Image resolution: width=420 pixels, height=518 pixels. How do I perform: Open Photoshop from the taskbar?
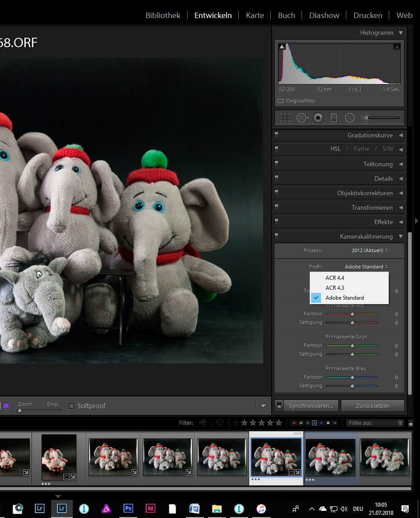[x=128, y=508]
